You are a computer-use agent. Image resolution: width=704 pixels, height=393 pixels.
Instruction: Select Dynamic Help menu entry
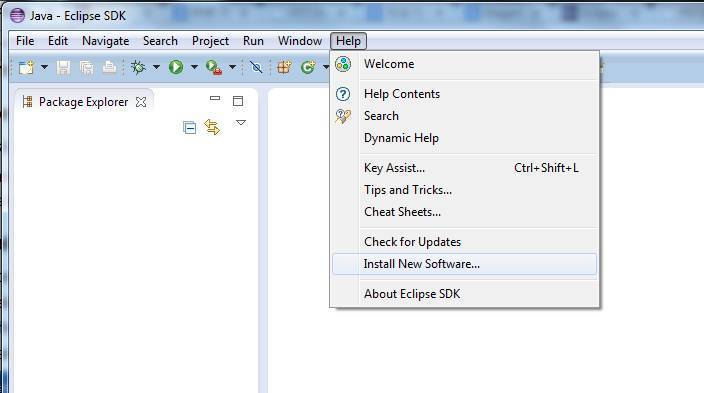(465, 138)
